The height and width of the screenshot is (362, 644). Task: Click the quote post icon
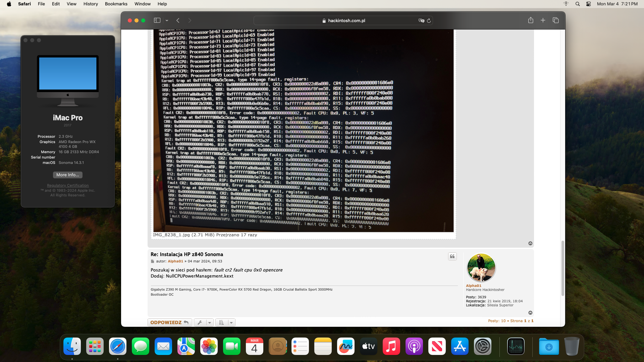pos(452,256)
